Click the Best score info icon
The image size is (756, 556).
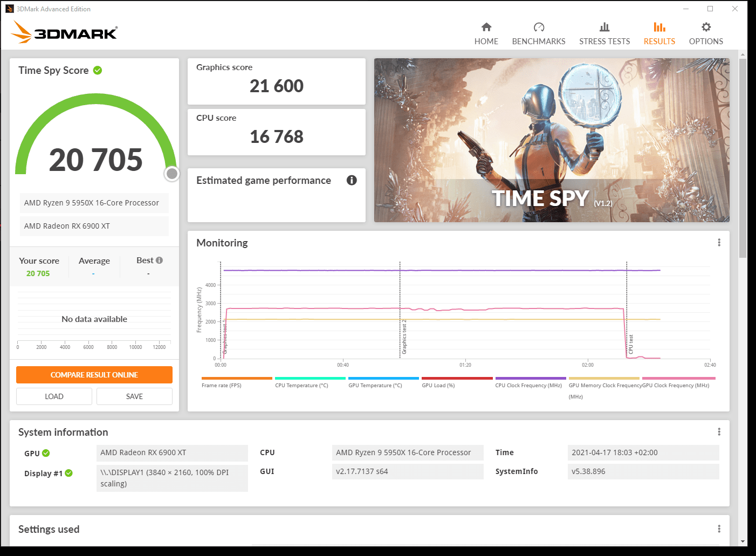point(159,260)
